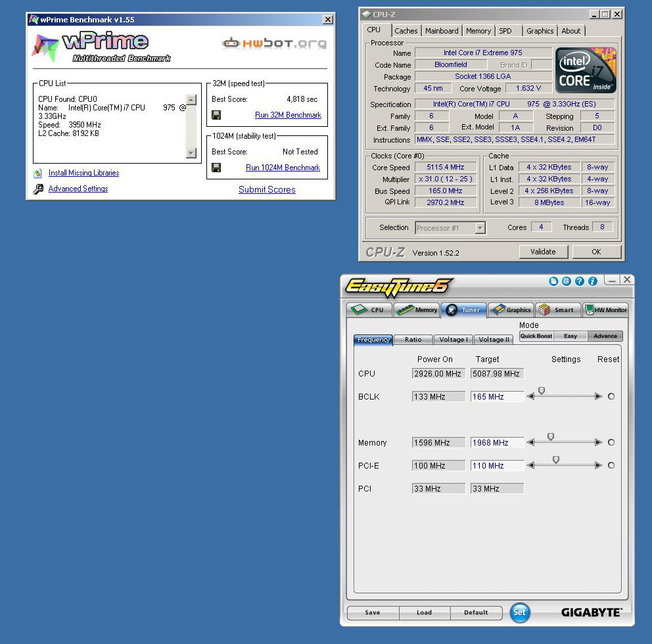
Task: Click Install Missing Libraries link
Action: tap(83, 173)
